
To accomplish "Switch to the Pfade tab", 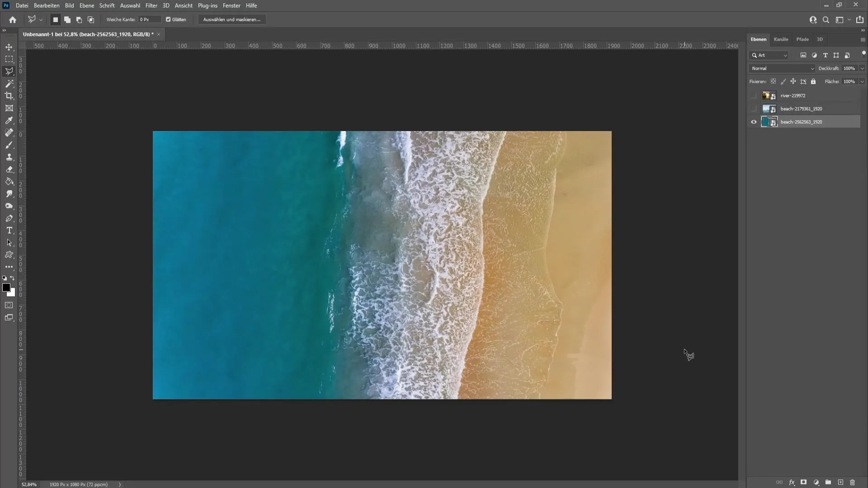I will click(802, 39).
